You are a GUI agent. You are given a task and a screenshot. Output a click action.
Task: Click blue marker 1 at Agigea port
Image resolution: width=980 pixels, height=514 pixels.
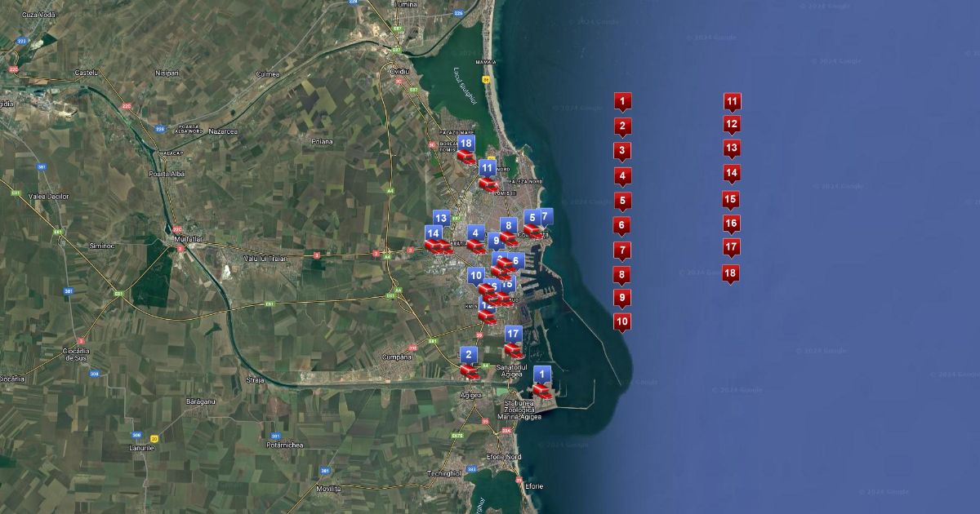click(x=541, y=375)
